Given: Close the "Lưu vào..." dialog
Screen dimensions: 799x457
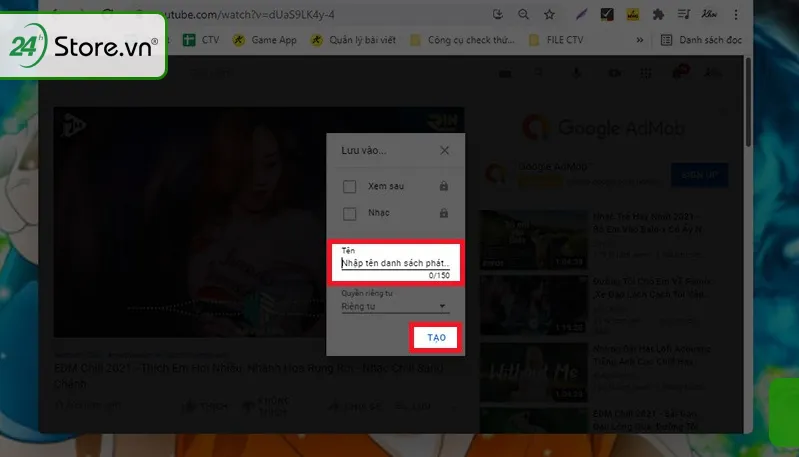Looking at the screenshot, I should [x=445, y=150].
